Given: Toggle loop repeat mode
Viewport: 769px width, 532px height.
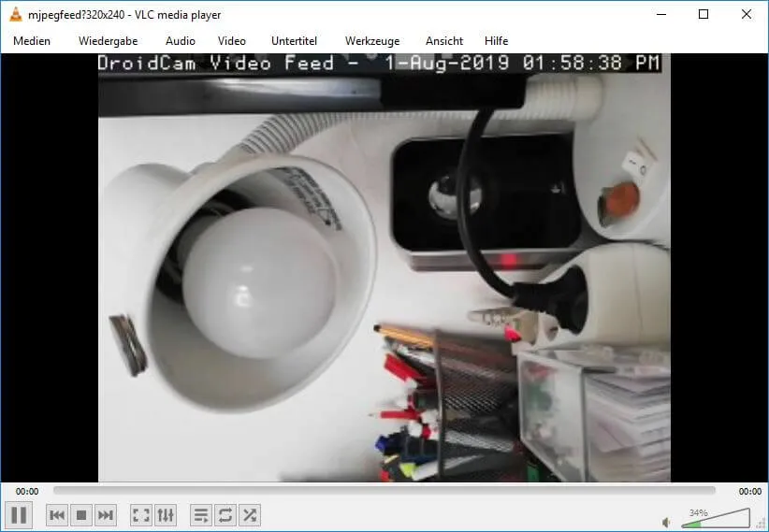Looking at the screenshot, I should point(225,515).
